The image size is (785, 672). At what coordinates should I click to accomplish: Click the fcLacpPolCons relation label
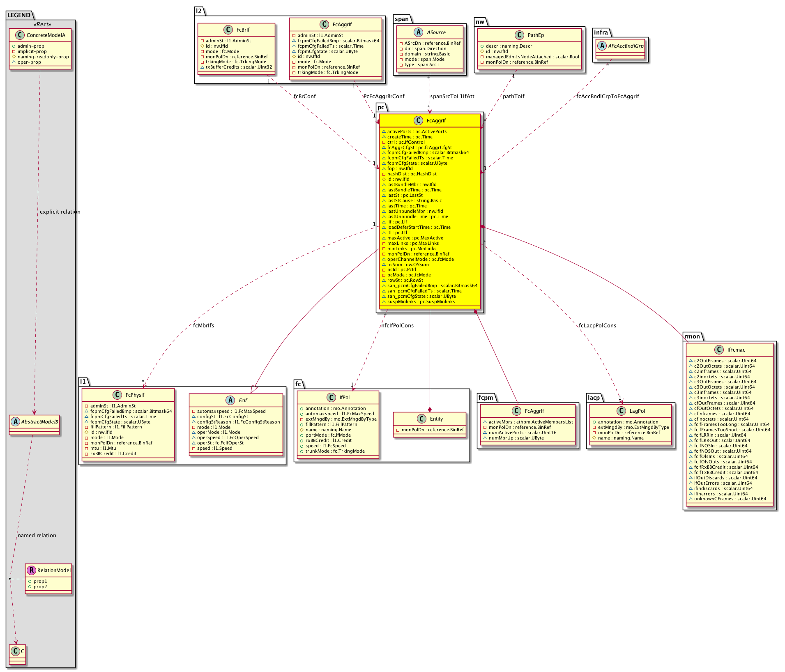[x=597, y=326]
